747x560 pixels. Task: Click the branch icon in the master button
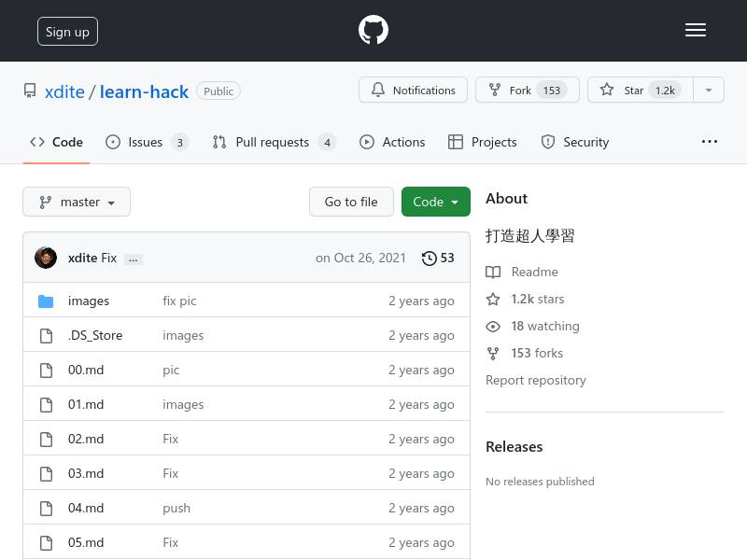[45, 202]
